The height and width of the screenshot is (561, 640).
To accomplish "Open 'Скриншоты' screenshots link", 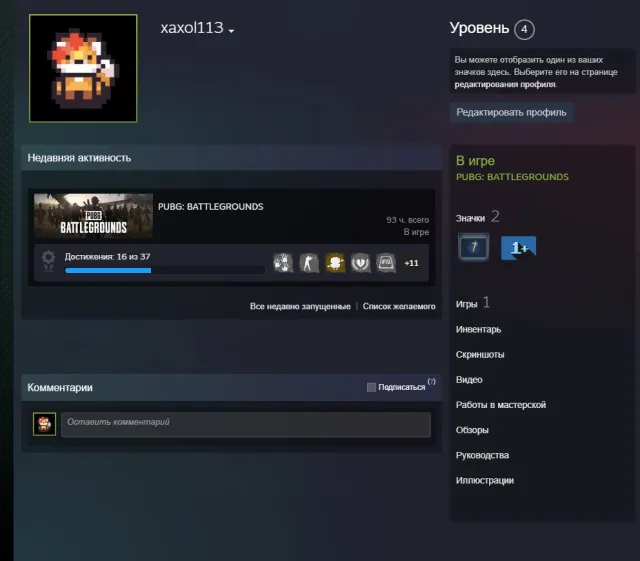I will pos(480,354).
